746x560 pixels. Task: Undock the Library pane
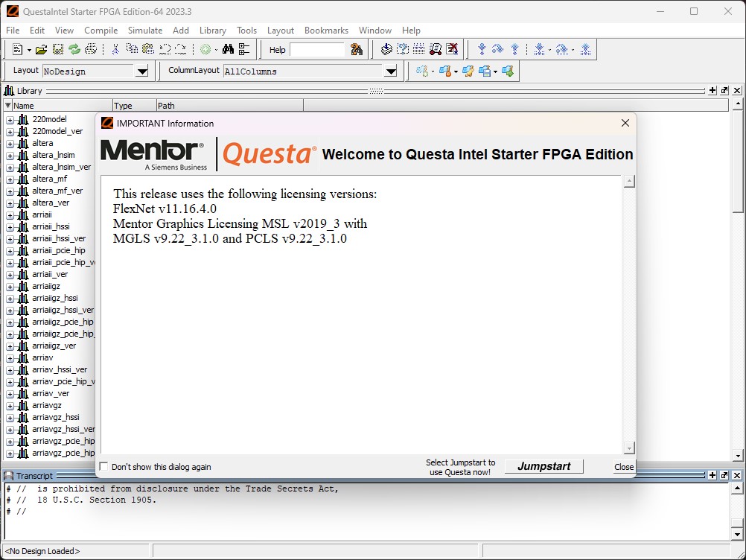tap(724, 90)
